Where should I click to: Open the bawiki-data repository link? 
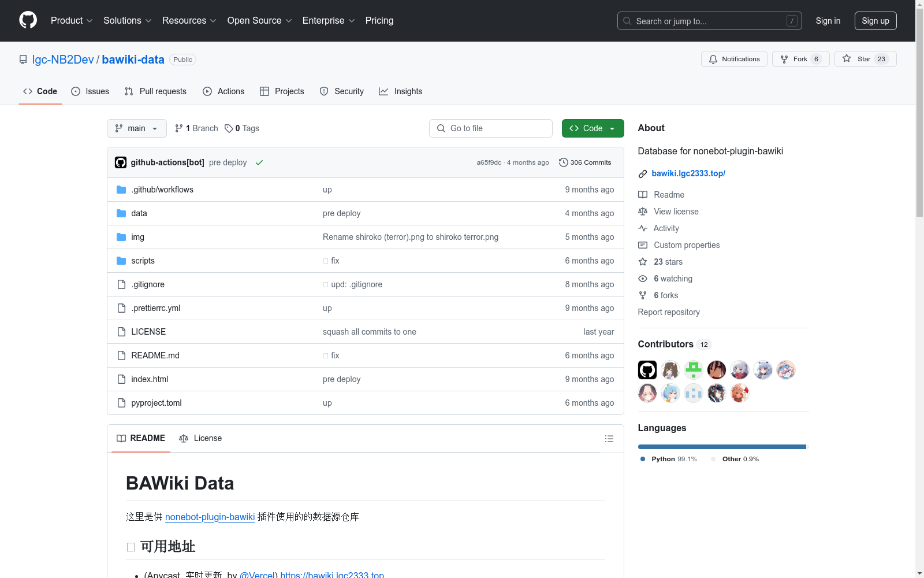click(133, 60)
